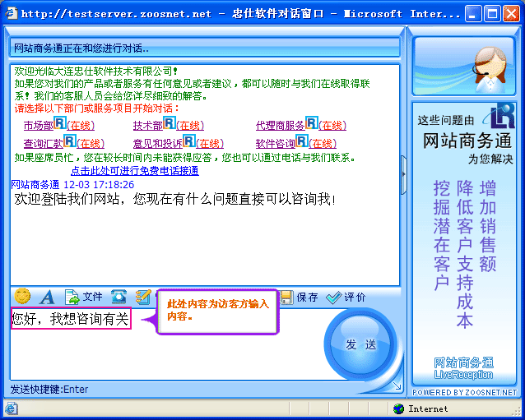Click 挖掘潜在客户 slogan in sidebar
Image resolution: width=525 pixels, height=420 pixels.
(442, 236)
